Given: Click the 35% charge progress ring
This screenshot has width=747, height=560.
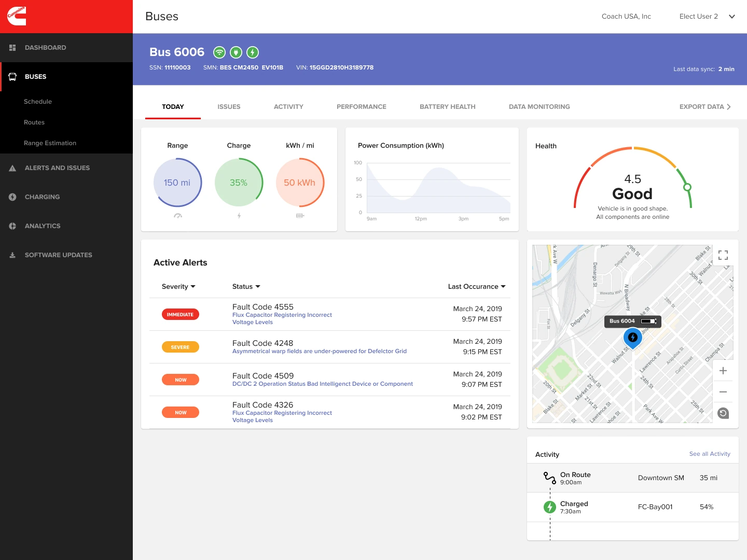Looking at the screenshot, I should [x=239, y=183].
